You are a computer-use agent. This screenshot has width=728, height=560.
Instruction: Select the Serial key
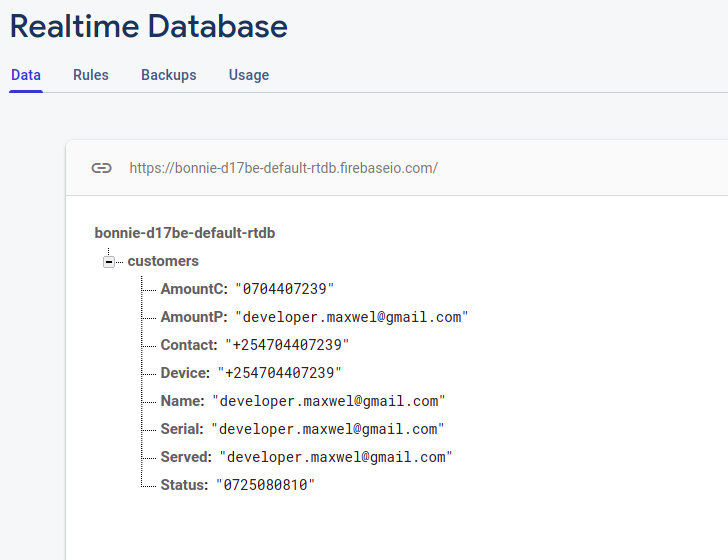pyautogui.click(x=181, y=429)
